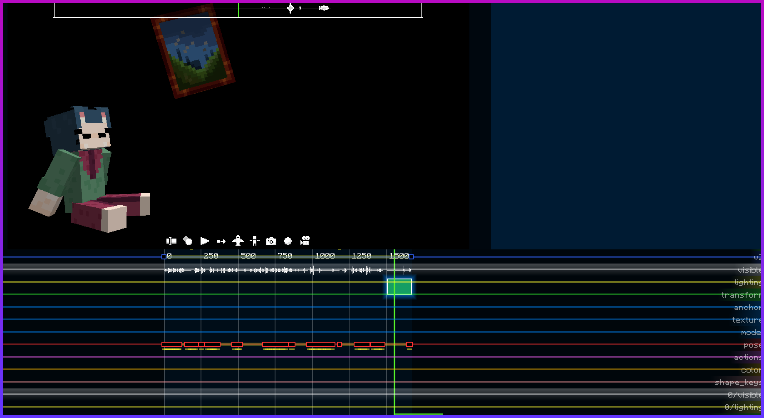Jump to tick 1000 on the ruler

[x=325, y=256]
